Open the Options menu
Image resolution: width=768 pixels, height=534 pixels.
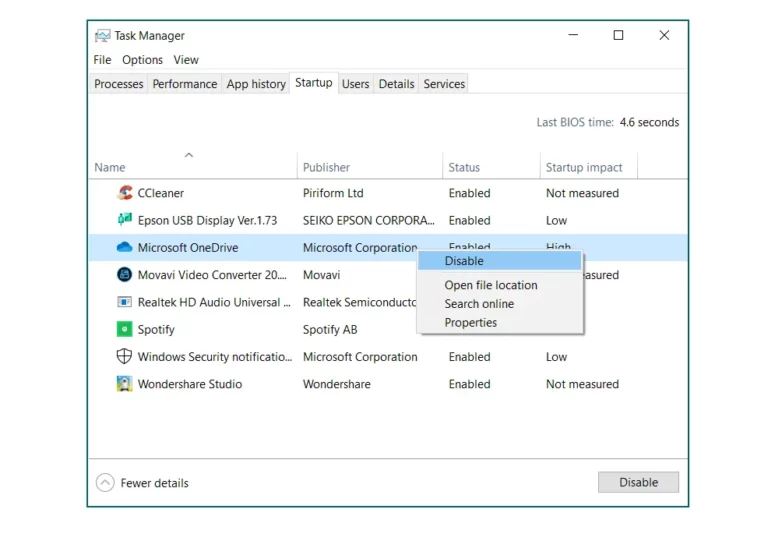coord(143,60)
